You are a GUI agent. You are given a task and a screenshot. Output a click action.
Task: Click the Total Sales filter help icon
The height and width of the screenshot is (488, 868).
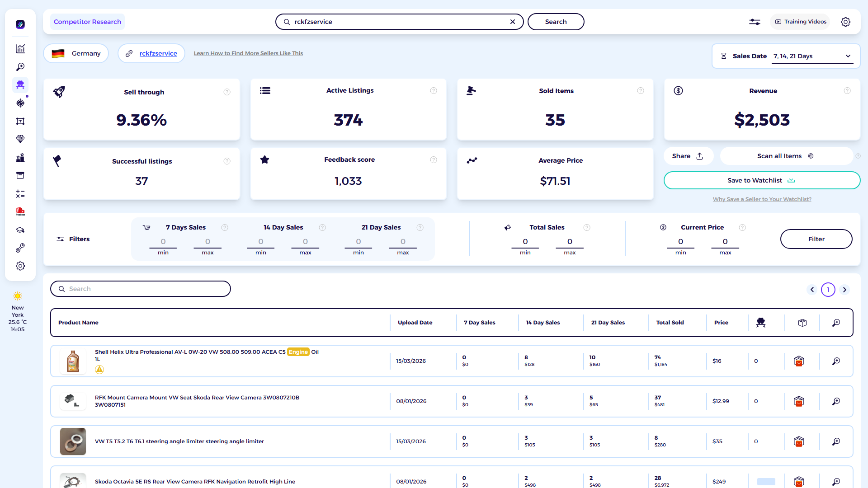587,228
